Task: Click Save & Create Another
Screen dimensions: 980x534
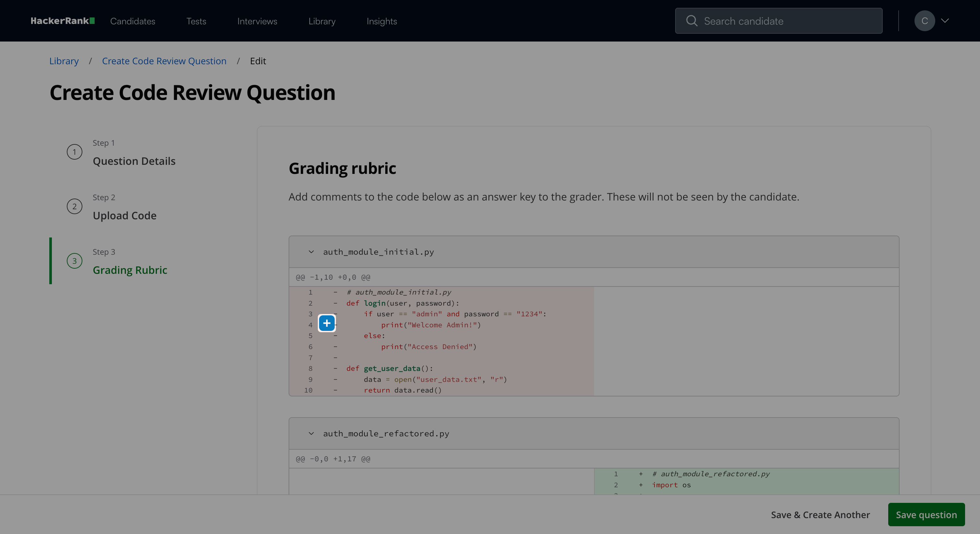Action: [820, 515]
